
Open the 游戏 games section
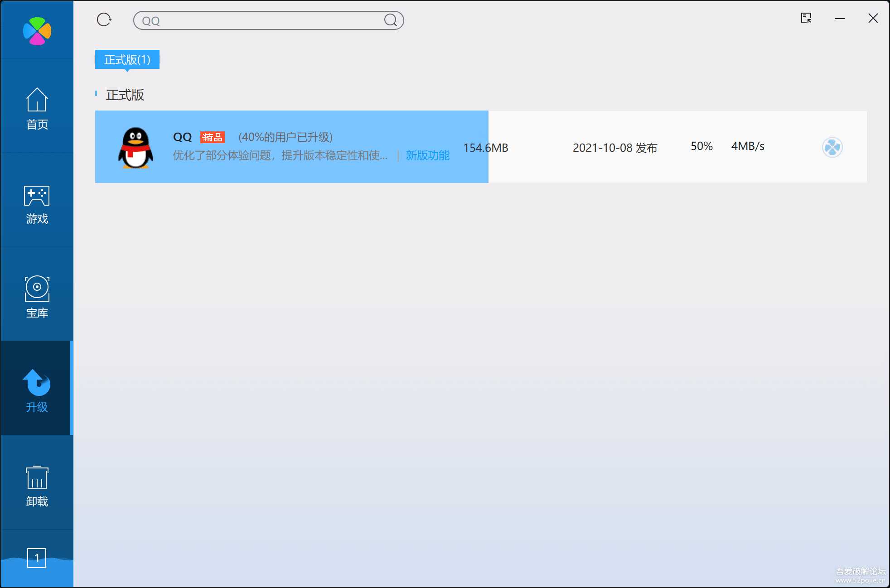(x=37, y=205)
